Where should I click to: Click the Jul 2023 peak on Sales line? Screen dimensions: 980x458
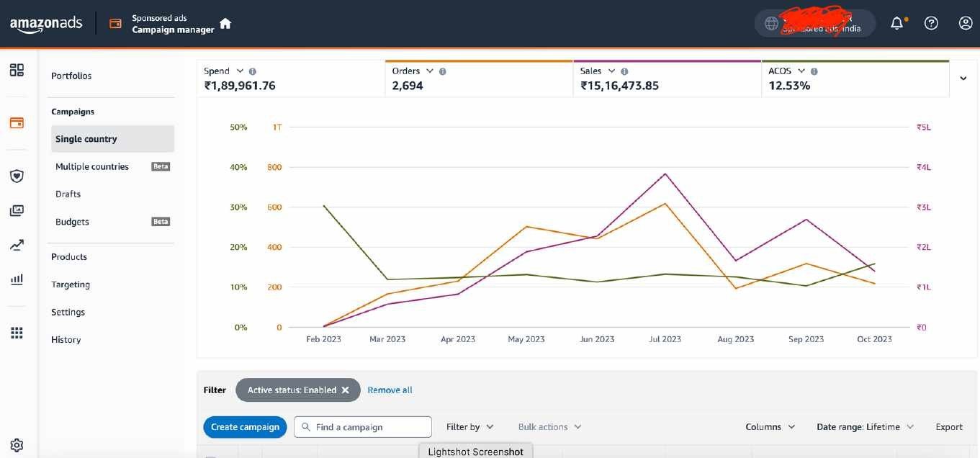pos(665,174)
